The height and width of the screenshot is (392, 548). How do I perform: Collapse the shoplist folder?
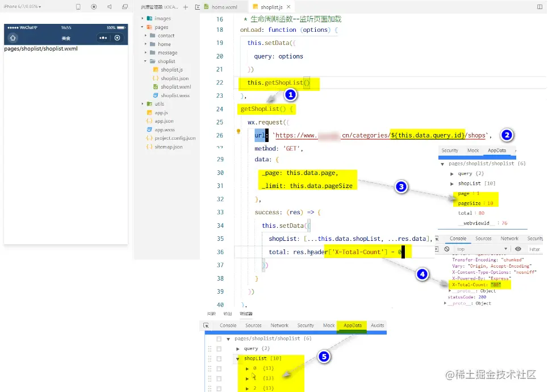[146, 61]
